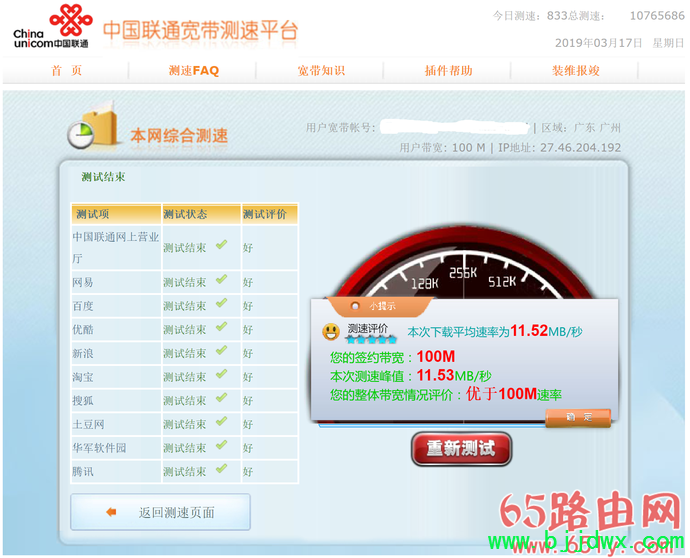Image resolution: width=690 pixels, height=558 pixels.
Task: Click the 用户带宽 100 M text
Action: pyautogui.click(x=442, y=147)
